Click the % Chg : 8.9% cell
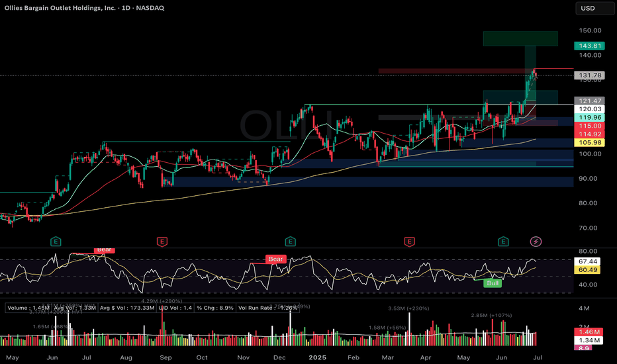 pyautogui.click(x=215, y=308)
